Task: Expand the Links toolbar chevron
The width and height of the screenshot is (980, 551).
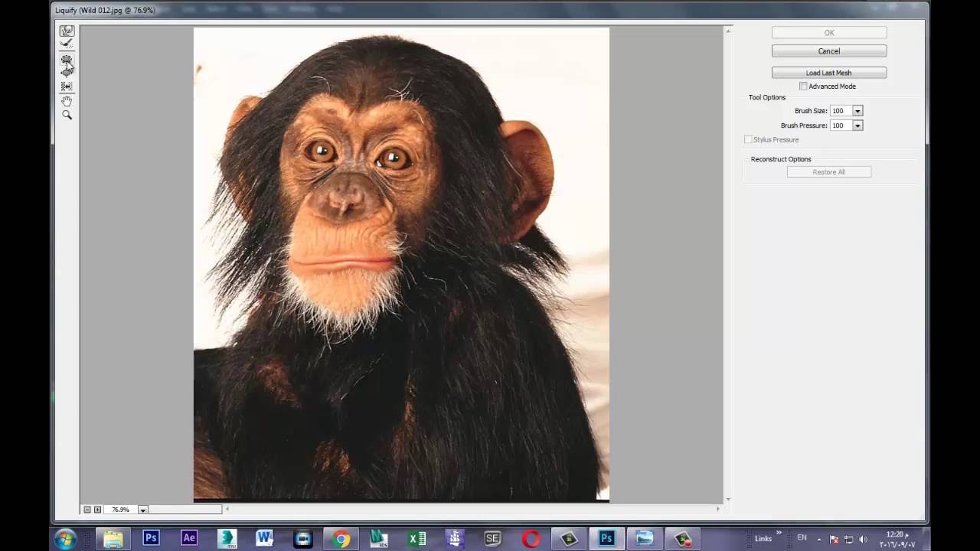Action: pos(779,533)
